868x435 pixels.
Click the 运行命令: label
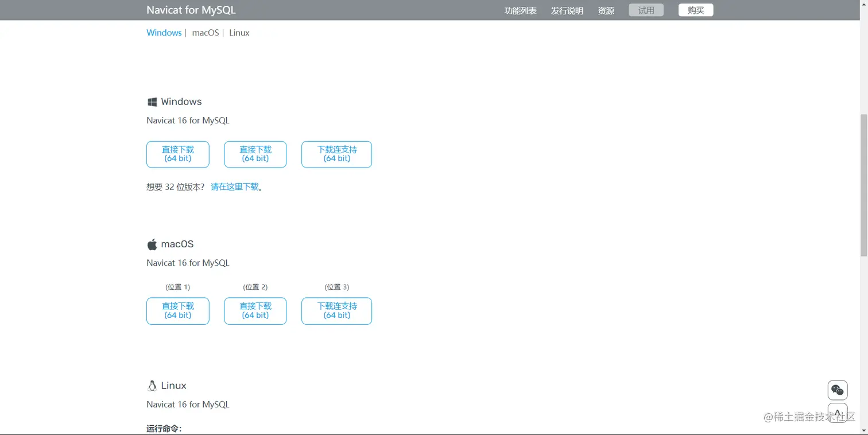point(164,429)
